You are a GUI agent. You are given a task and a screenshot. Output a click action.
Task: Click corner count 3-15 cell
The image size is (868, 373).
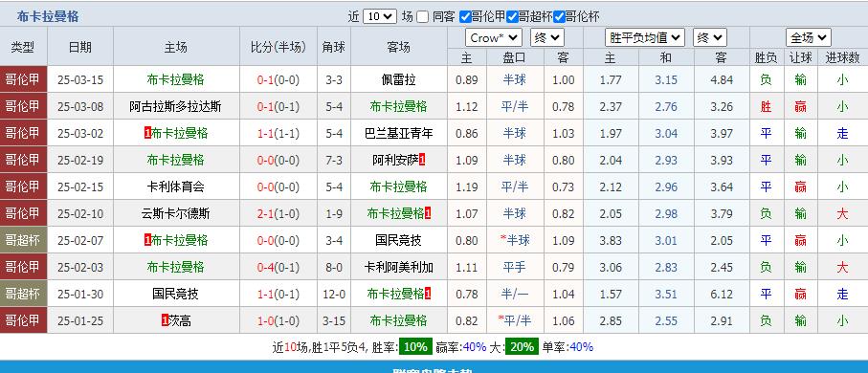tap(334, 321)
